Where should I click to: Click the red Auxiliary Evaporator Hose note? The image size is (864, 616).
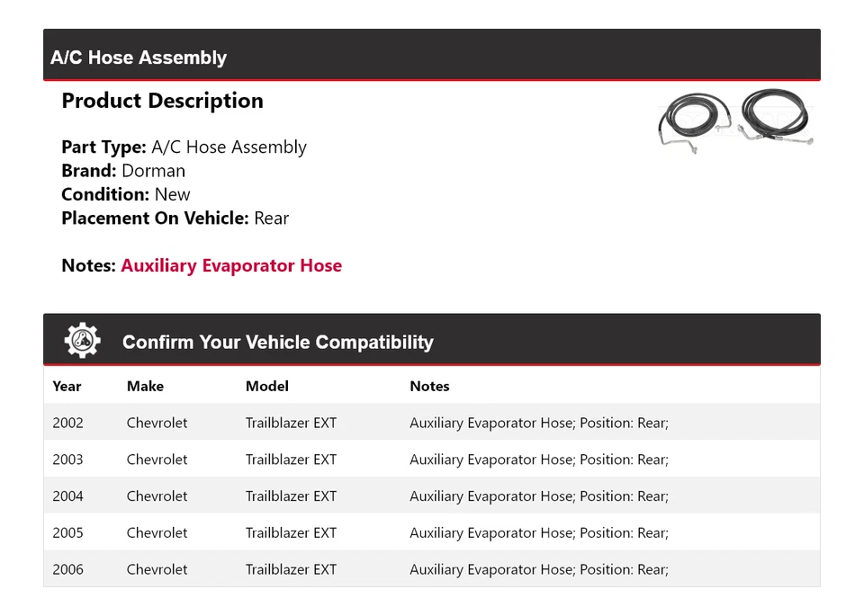point(231,265)
